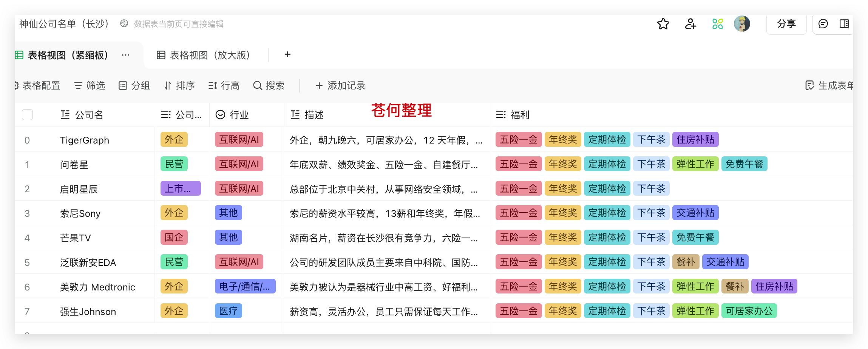Open TigerGraph description starting 外企，朝九晚六
The image size is (868, 349).
(386, 140)
